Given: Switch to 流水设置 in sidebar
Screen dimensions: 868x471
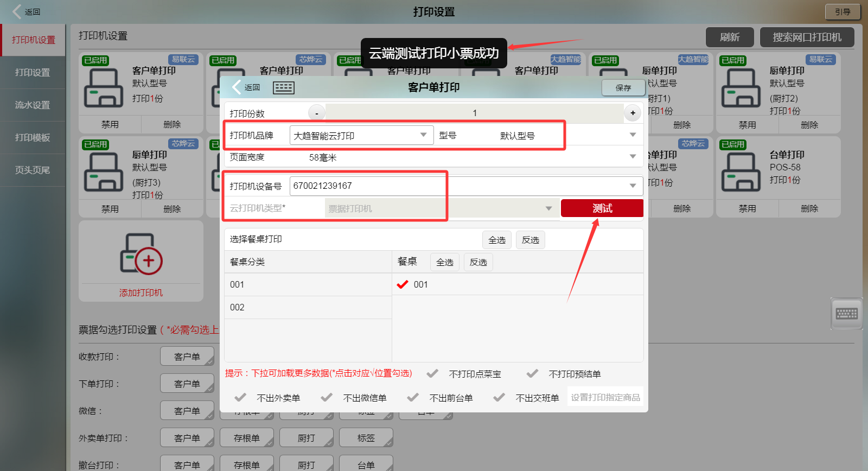Looking at the screenshot, I should (33, 105).
